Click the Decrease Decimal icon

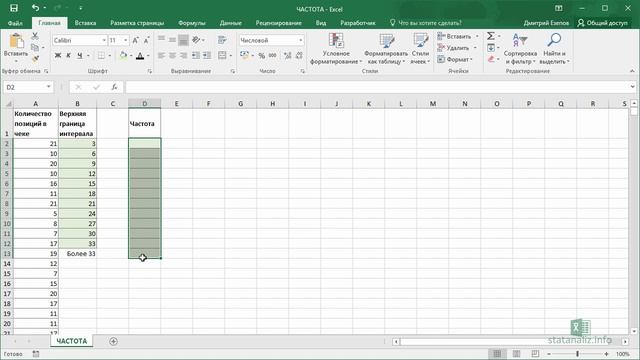[299, 56]
